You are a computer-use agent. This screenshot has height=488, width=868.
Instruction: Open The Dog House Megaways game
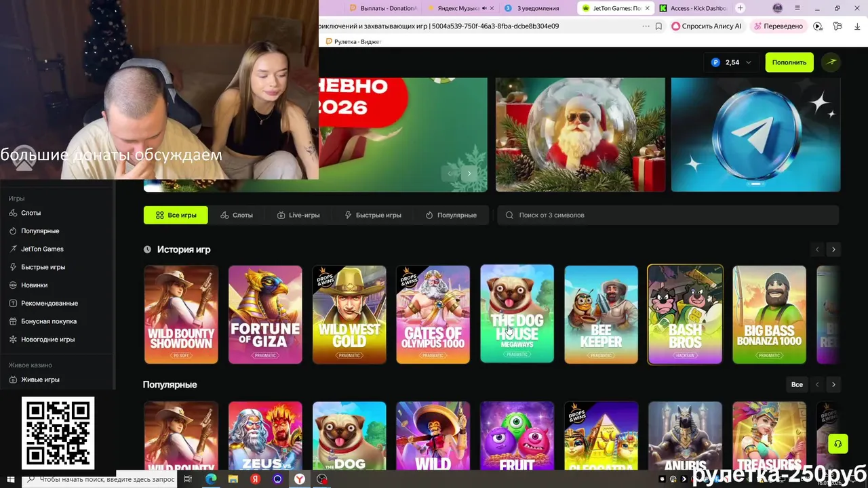coord(517,314)
